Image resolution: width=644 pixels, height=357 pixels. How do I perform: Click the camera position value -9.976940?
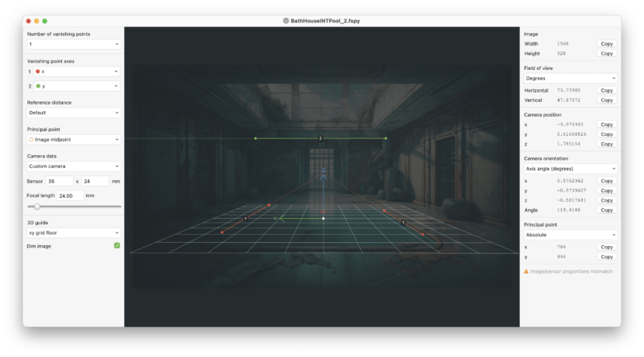click(x=570, y=125)
